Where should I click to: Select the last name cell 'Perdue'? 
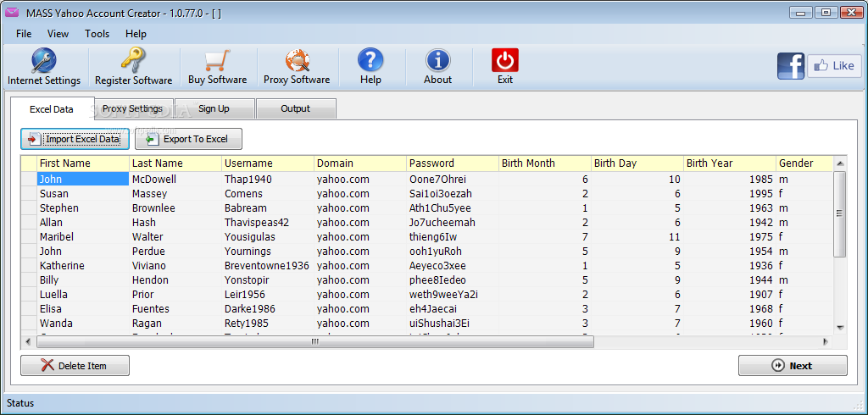click(175, 252)
